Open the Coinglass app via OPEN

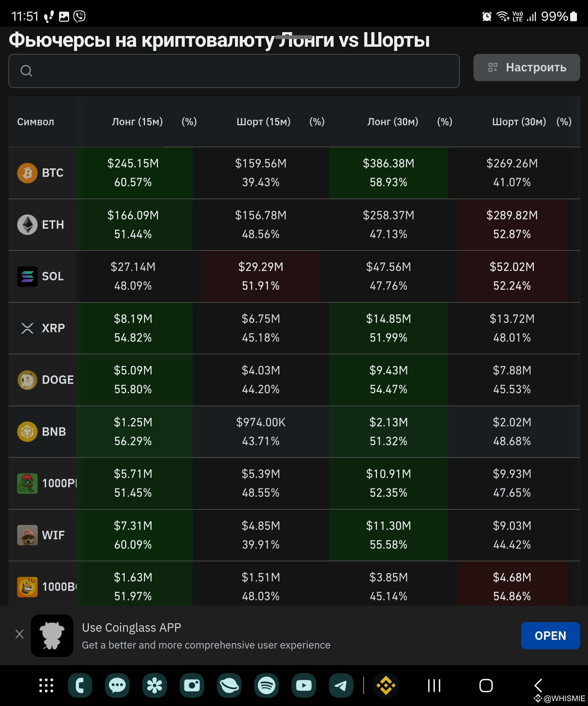(550, 635)
